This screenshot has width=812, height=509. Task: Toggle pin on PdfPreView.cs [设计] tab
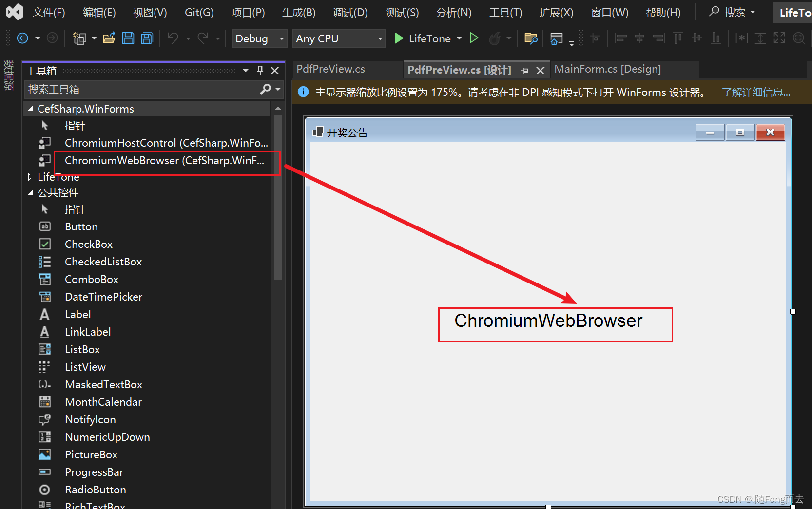click(x=524, y=71)
